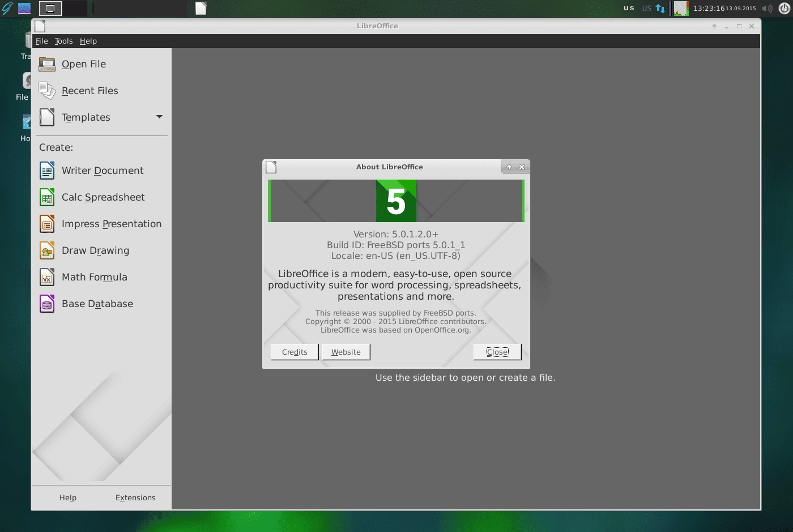
Task: Click the Open File folder icon
Action: point(47,64)
